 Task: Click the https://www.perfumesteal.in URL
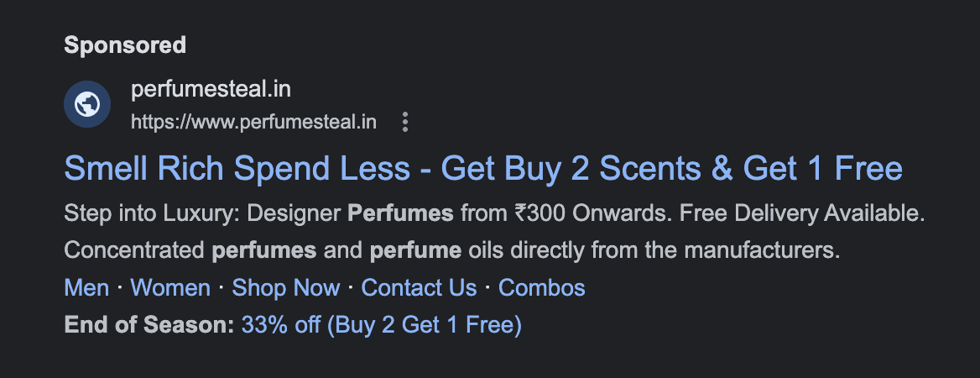pos(253,123)
